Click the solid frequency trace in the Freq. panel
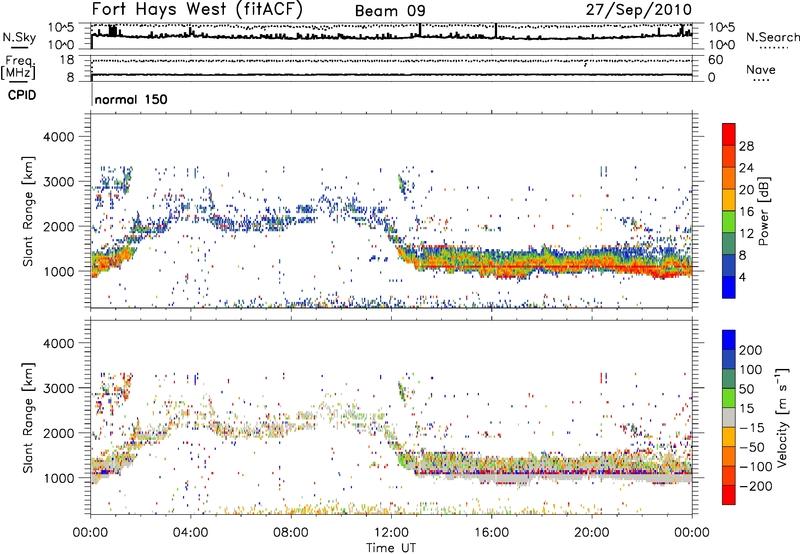 pos(392,75)
